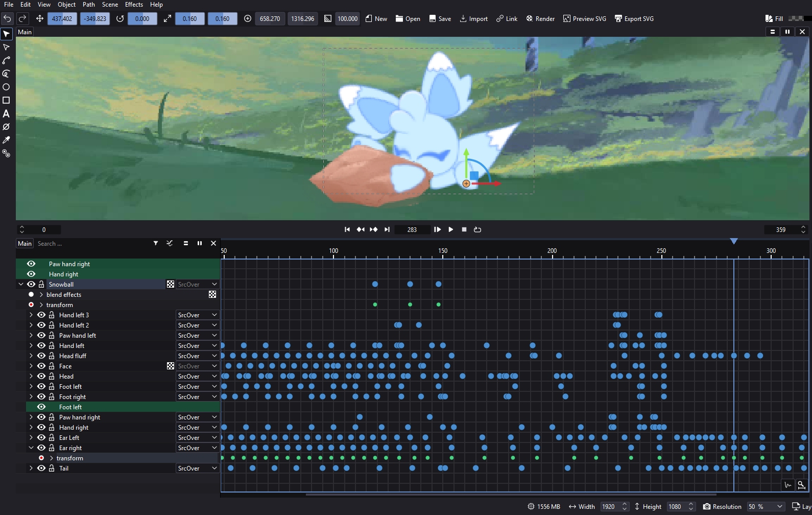812x515 pixels.
Task: Hide the Snowball layer with eye icon
Action: click(31, 284)
